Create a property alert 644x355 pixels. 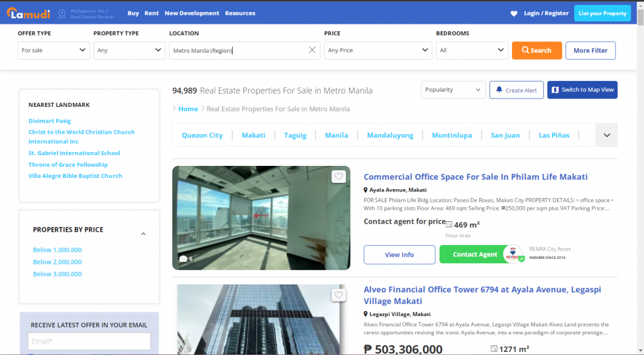coord(516,90)
